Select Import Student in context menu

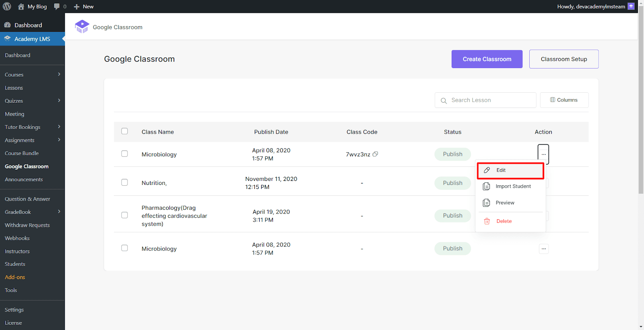(x=513, y=187)
